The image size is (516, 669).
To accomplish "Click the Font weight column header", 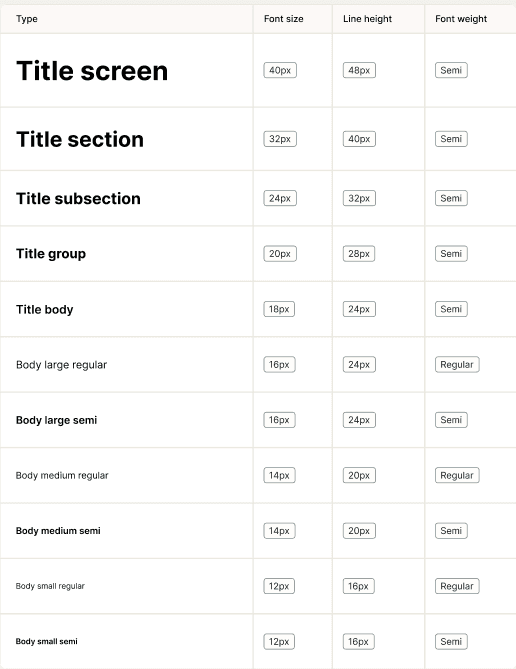I will click(x=461, y=19).
